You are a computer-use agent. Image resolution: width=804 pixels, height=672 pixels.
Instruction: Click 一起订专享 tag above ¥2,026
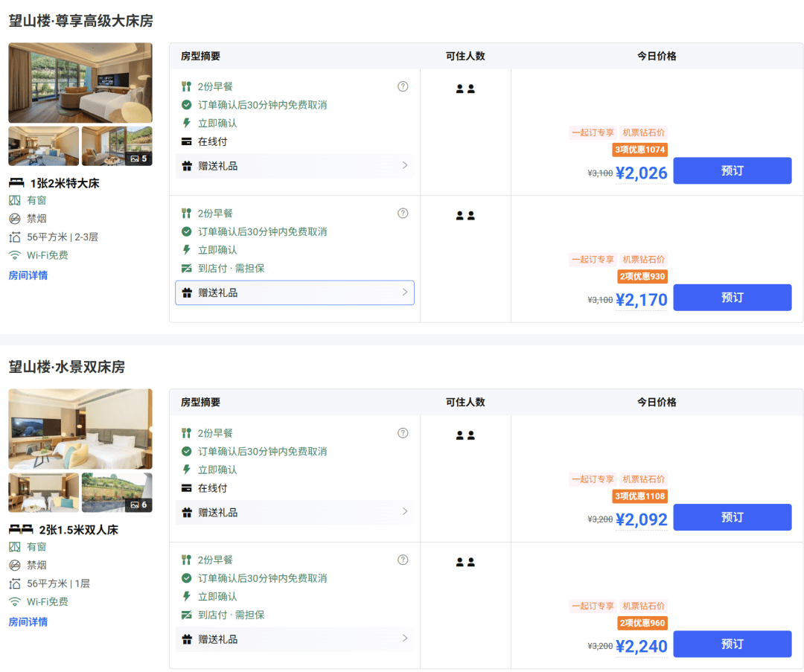coord(593,132)
